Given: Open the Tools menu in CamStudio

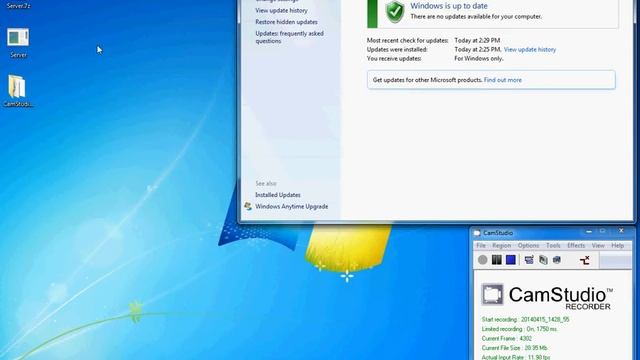Looking at the screenshot, I should [553, 245].
